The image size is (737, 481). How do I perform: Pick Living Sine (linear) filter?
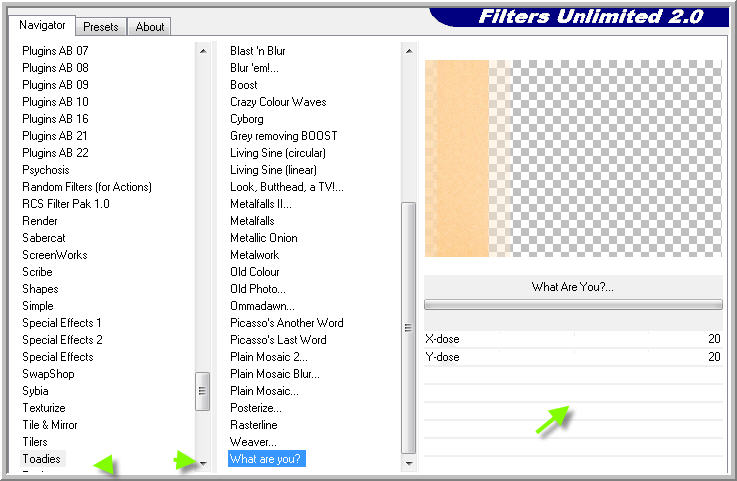pyautogui.click(x=273, y=170)
